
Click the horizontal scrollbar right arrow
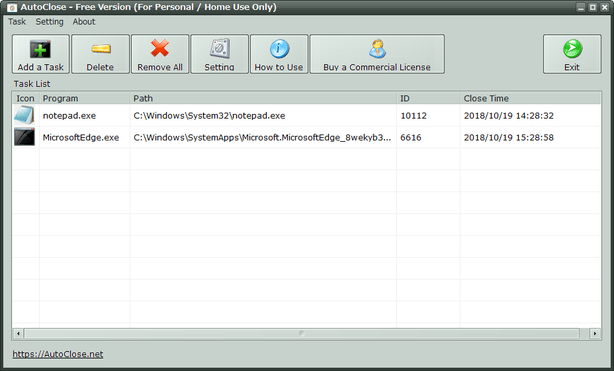pyautogui.click(x=595, y=334)
